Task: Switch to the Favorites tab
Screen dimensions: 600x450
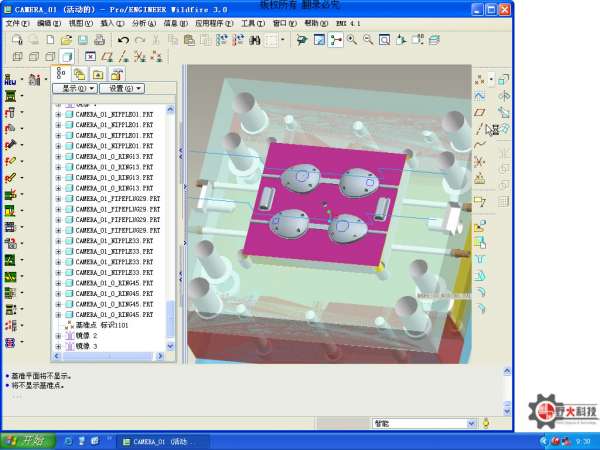Action: pos(116,74)
